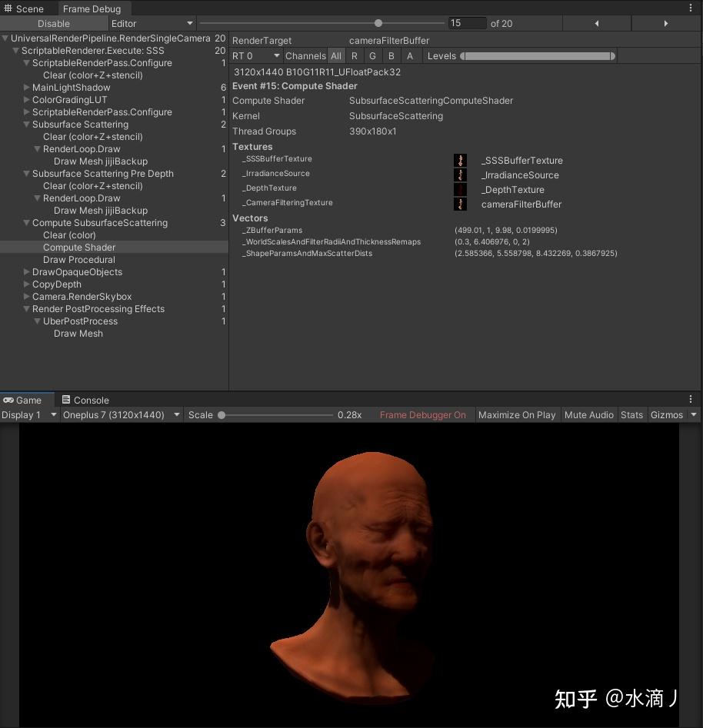Collapse UniversalRenderPipeline.RenderSingleCamera node

pyautogui.click(x=5, y=38)
